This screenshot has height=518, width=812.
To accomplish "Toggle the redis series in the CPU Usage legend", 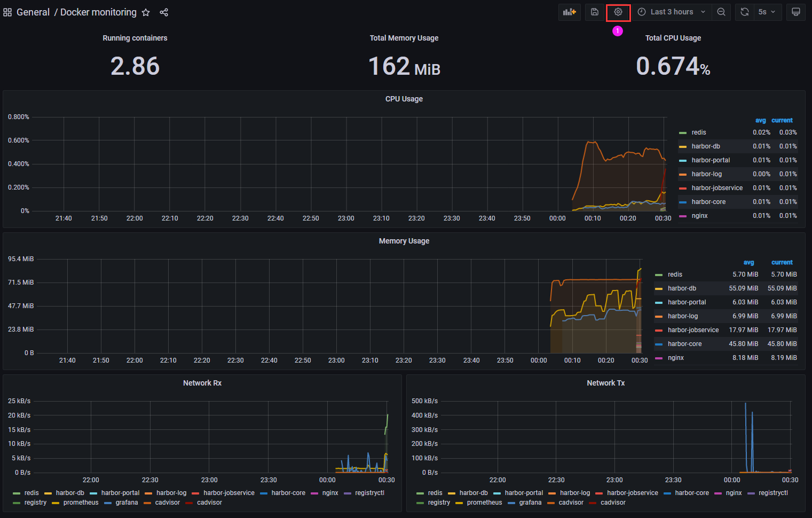I will pos(699,132).
